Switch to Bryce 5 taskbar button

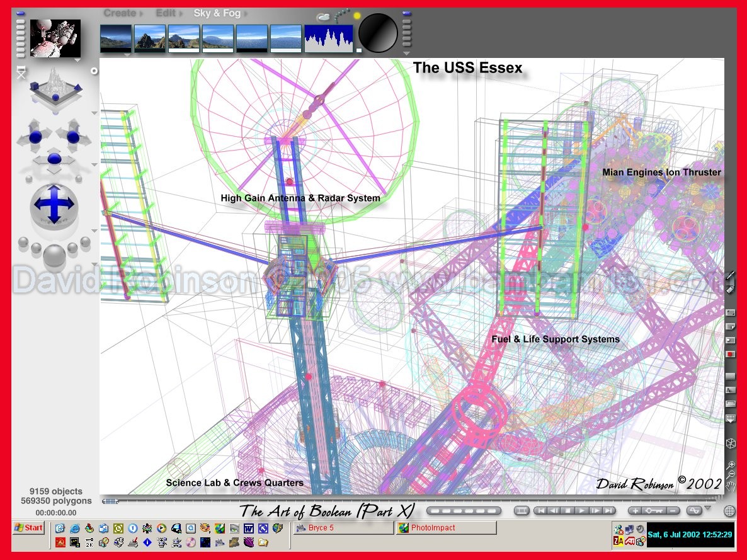click(343, 528)
